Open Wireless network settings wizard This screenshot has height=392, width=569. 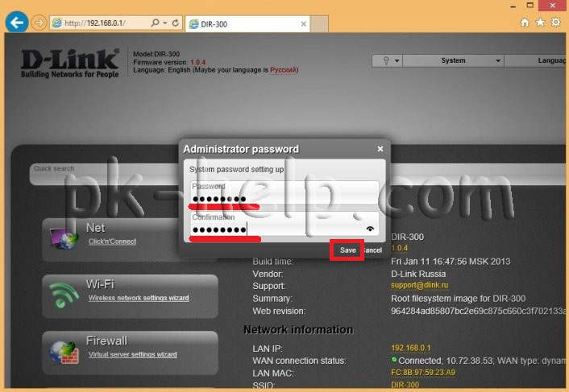pyautogui.click(x=139, y=298)
